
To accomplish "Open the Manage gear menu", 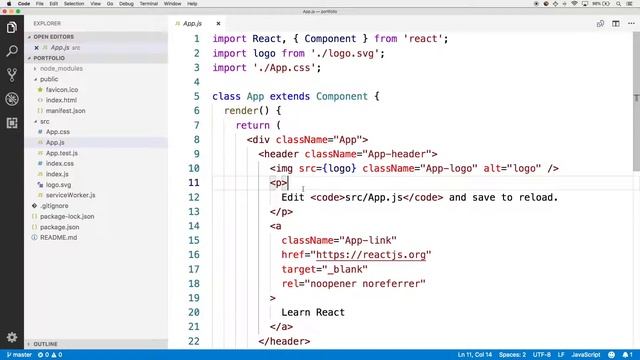I will [x=12, y=337].
